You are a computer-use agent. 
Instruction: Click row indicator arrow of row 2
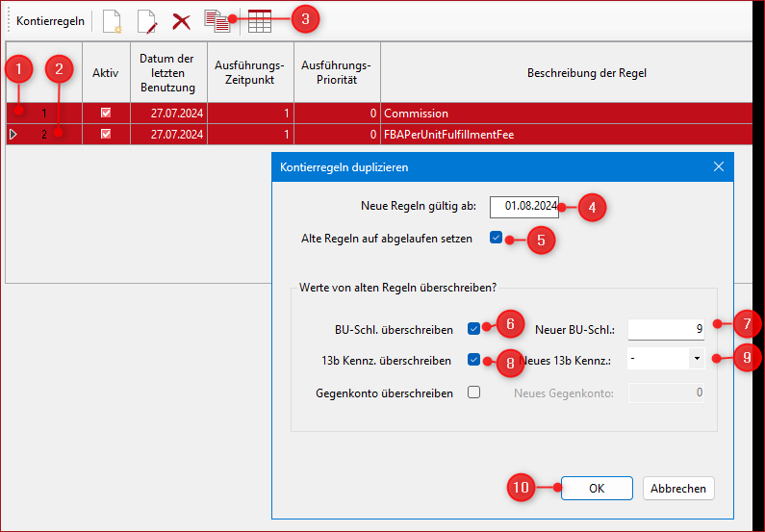click(13, 135)
